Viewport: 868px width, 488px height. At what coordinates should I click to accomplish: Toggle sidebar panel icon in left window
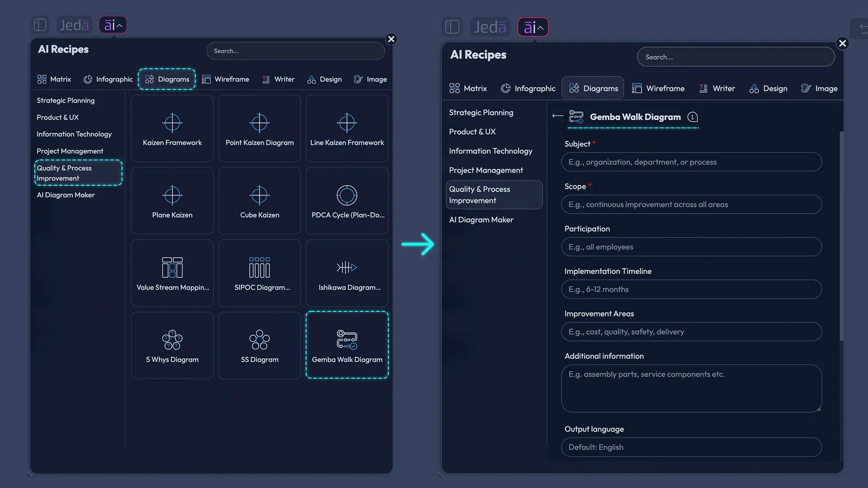[40, 25]
